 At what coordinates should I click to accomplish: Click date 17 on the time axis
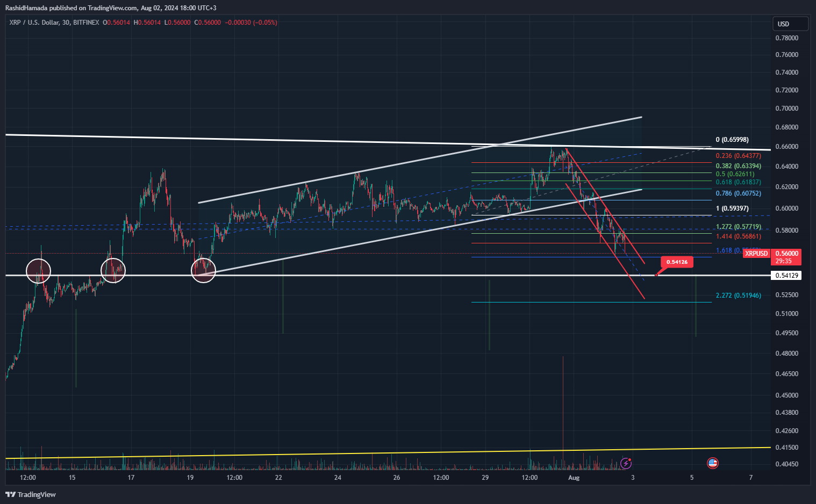[131, 478]
